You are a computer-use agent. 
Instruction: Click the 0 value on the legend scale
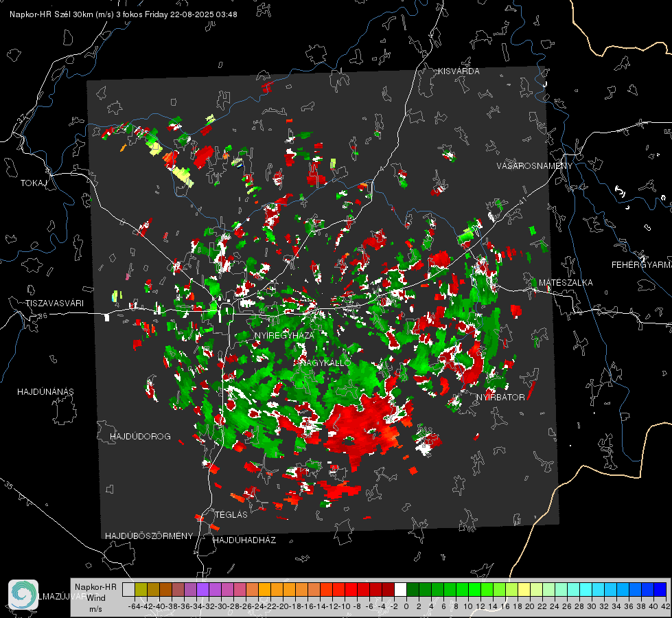(406, 606)
